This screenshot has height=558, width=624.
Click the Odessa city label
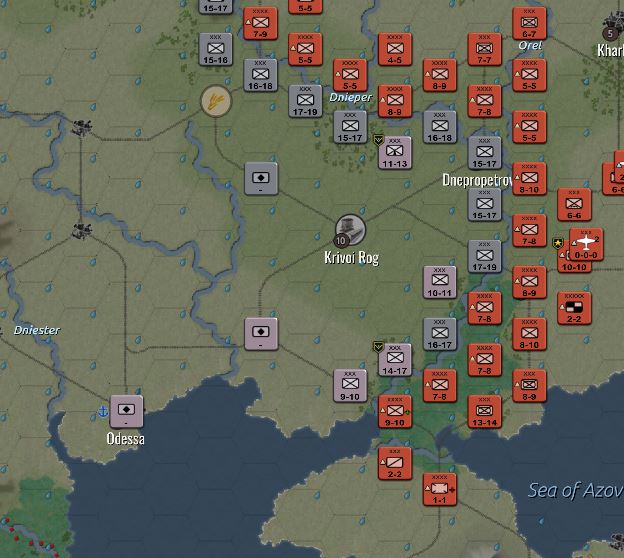125,439
